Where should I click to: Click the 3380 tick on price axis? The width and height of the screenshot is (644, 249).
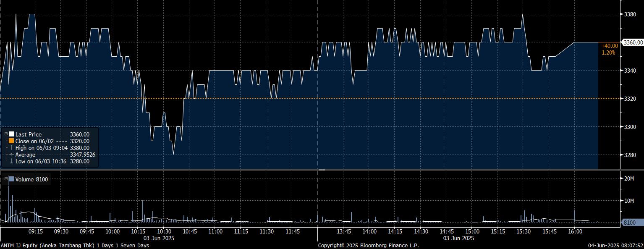point(631,14)
